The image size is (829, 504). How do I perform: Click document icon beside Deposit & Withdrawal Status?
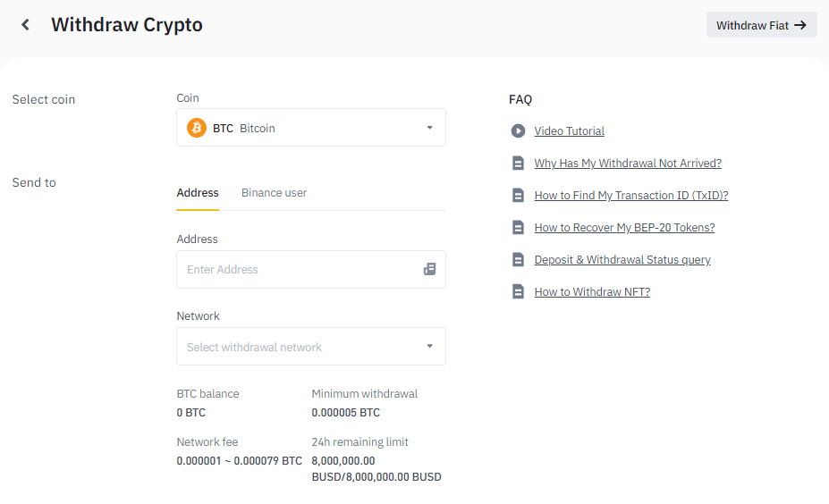coord(518,260)
